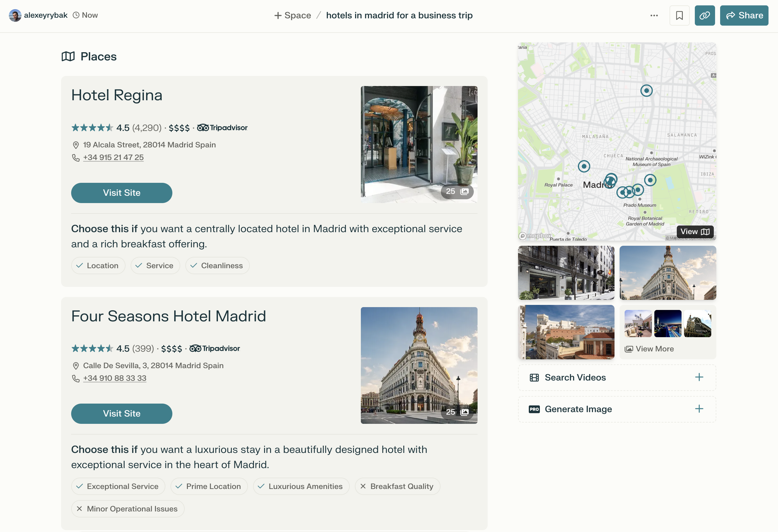
Task: Click Four Seasons Tripadvisor logo
Action: click(215, 349)
